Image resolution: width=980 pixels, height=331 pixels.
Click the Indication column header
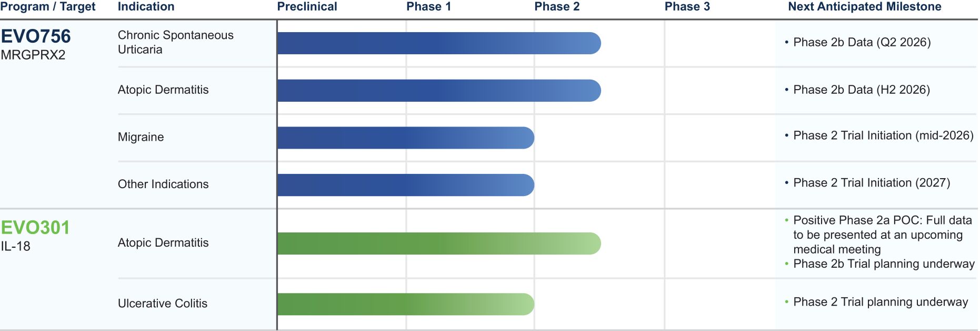(146, 7)
